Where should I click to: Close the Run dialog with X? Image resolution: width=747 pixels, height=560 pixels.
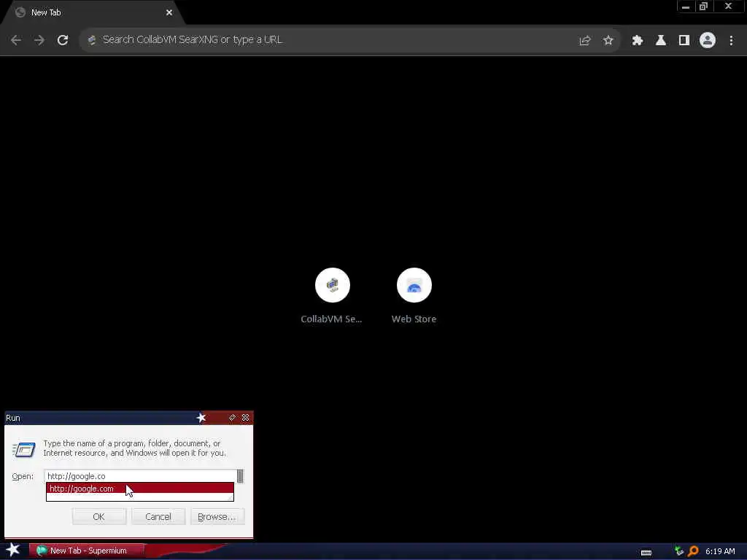pos(245,418)
